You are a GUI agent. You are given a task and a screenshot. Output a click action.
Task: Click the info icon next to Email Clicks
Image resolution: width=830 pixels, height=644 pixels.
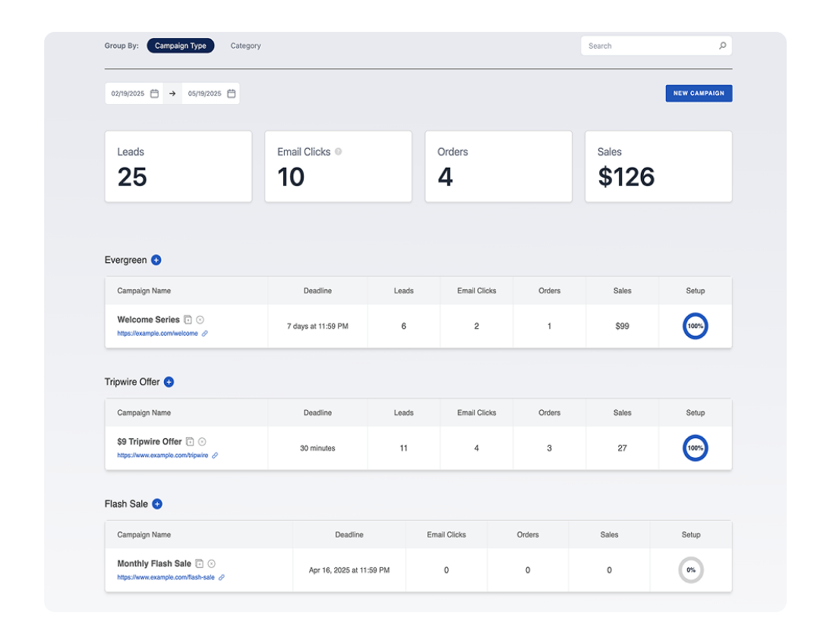point(339,151)
